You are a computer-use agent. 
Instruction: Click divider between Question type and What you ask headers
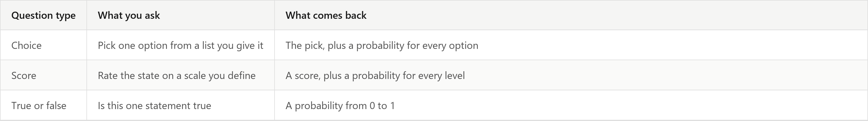pyautogui.click(x=87, y=15)
